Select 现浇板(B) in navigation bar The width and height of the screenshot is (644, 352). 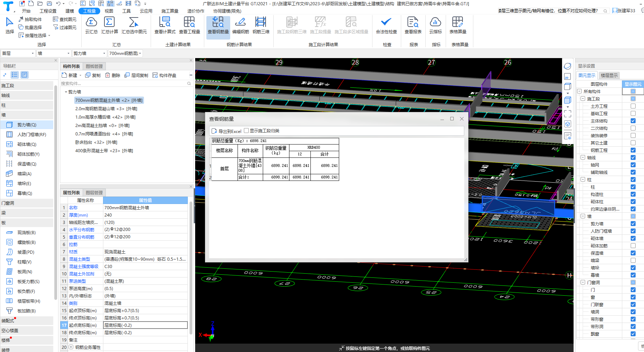pyautogui.click(x=27, y=232)
